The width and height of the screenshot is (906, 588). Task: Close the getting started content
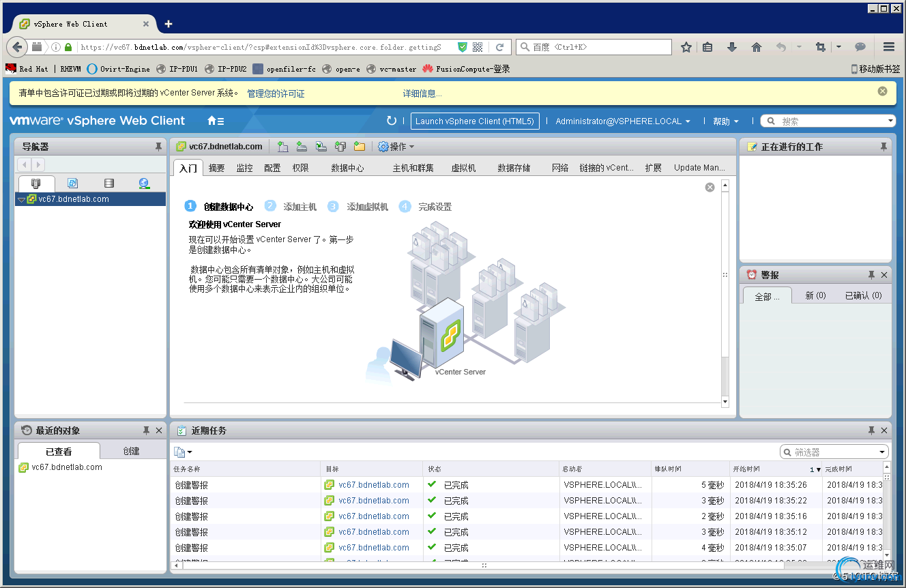click(x=710, y=187)
